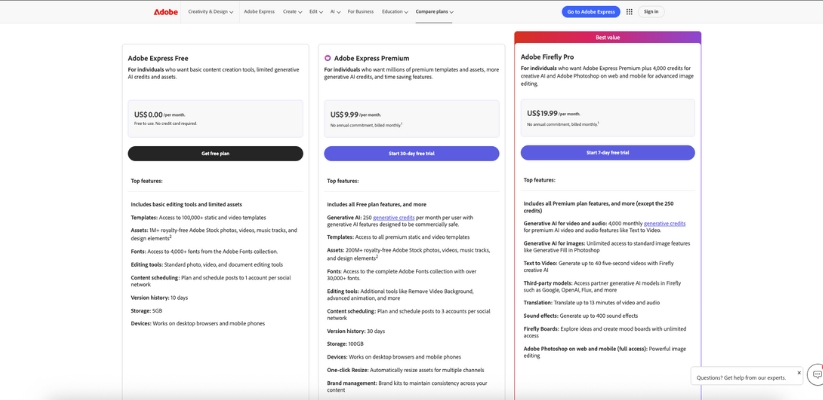This screenshot has width=823, height=400.
Task: Open the chat help bubble icon
Action: tap(817, 374)
